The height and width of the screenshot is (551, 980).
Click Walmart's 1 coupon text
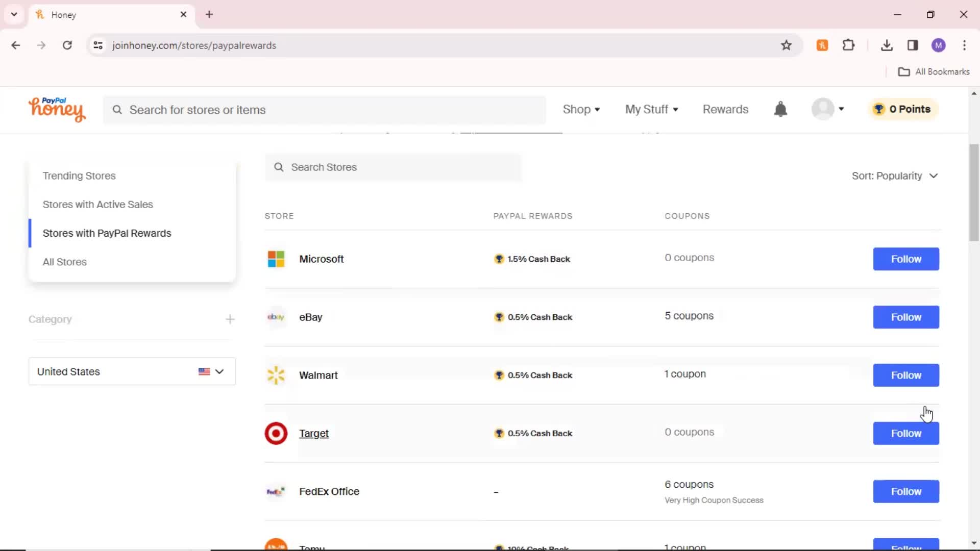685,374
